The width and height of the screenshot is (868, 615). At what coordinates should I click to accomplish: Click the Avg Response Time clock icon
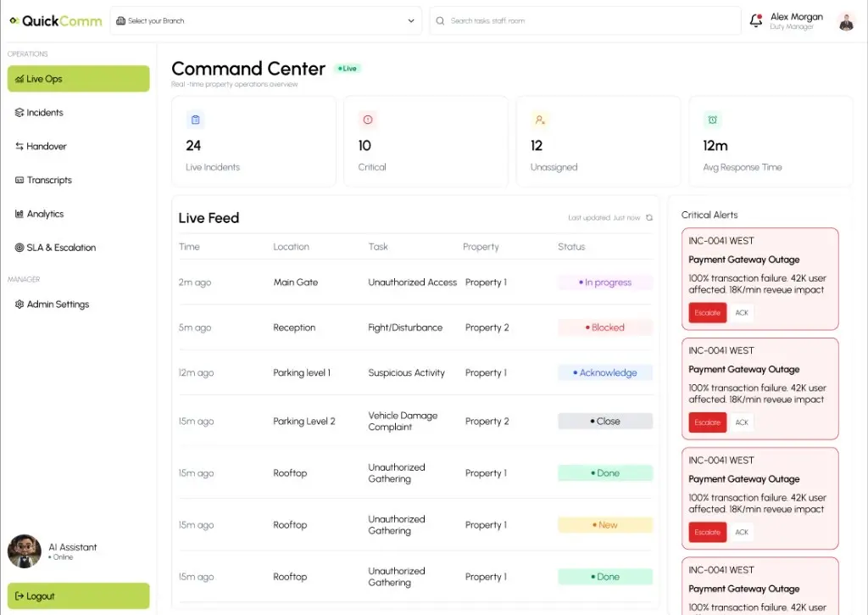(712, 120)
